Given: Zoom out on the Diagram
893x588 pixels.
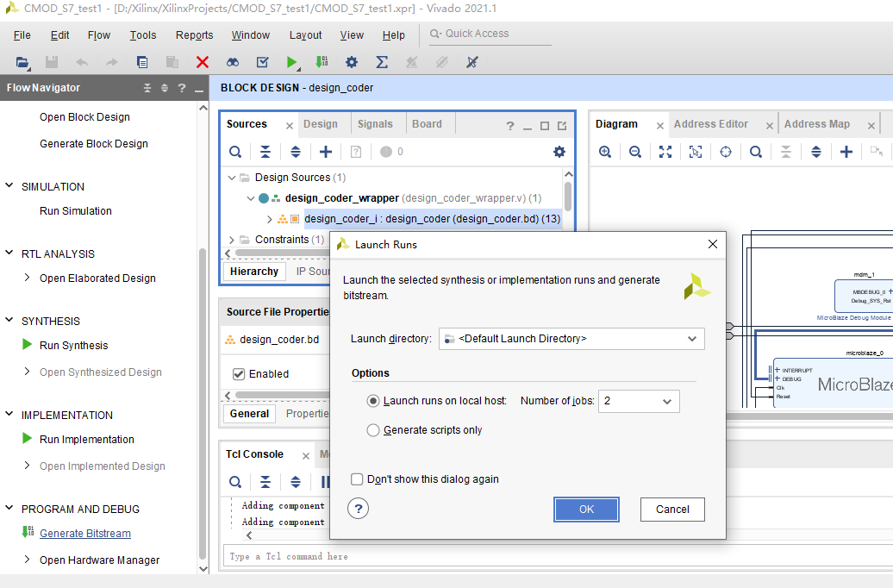Looking at the screenshot, I should tap(635, 152).
